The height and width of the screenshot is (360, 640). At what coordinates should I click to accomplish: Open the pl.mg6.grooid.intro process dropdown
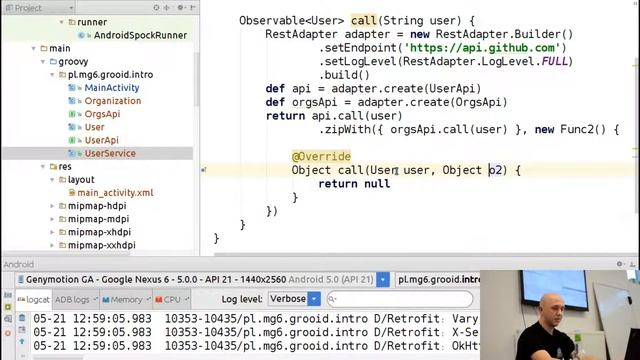tap(438, 280)
